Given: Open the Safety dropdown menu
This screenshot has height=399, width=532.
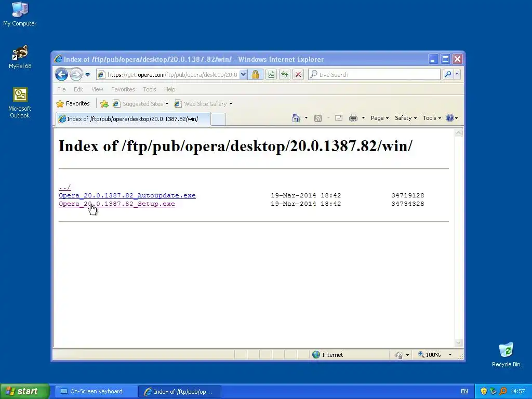Looking at the screenshot, I should pyautogui.click(x=405, y=118).
